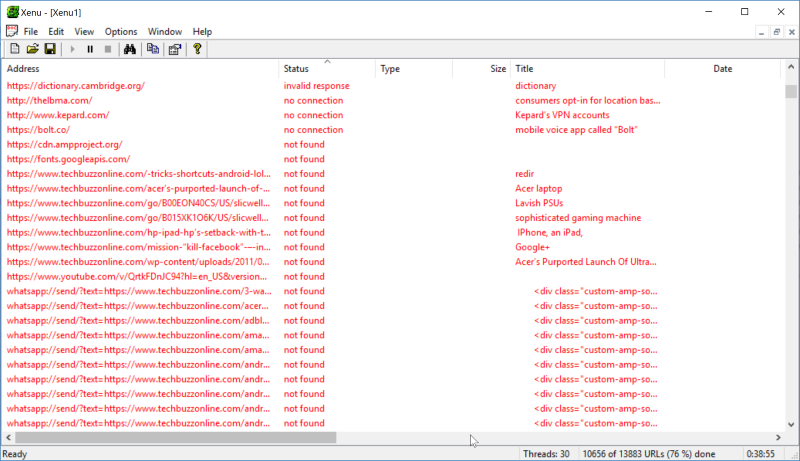Click the Copy toolbar icon
The width and height of the screenshot is (800, 461).
click(153, 49)
